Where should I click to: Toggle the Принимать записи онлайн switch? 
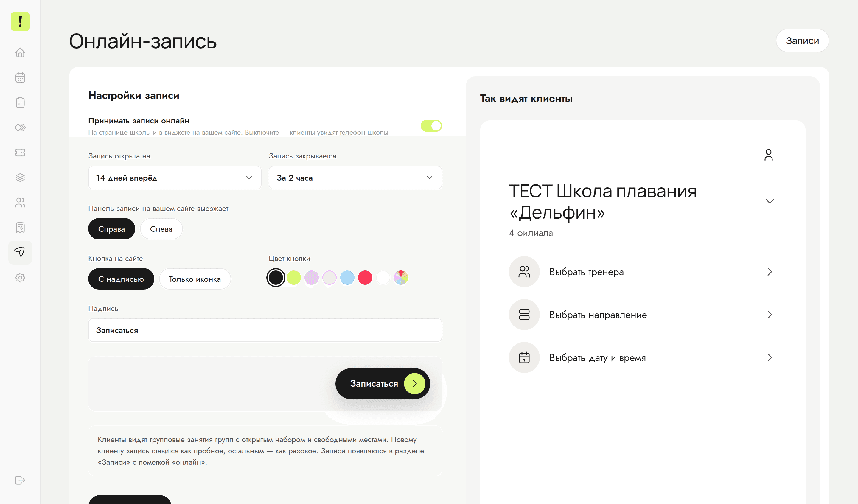[x=431, y=126]
